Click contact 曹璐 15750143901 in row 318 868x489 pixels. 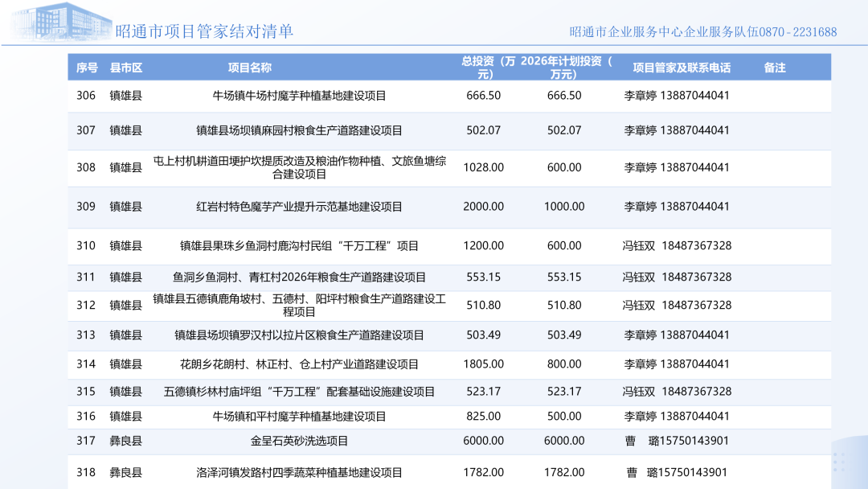677,472
